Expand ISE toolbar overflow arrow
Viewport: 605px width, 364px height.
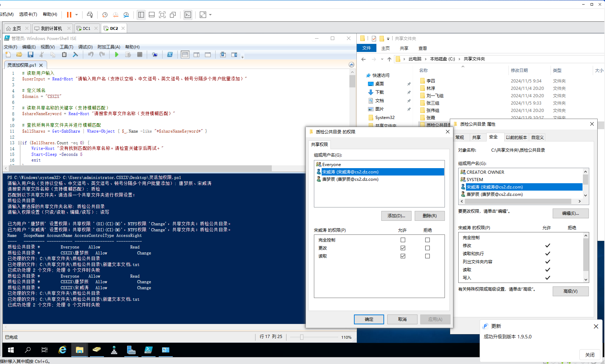(x=242, y=57)
